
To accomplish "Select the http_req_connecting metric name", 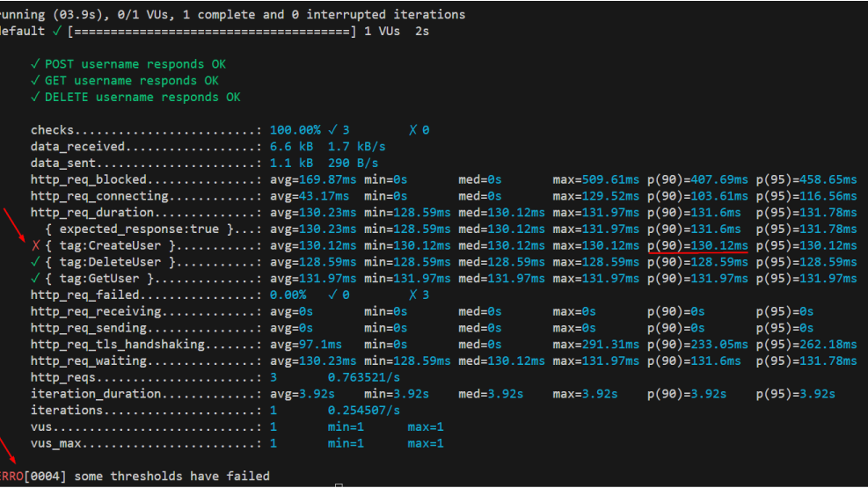I will tap(99, 196).
